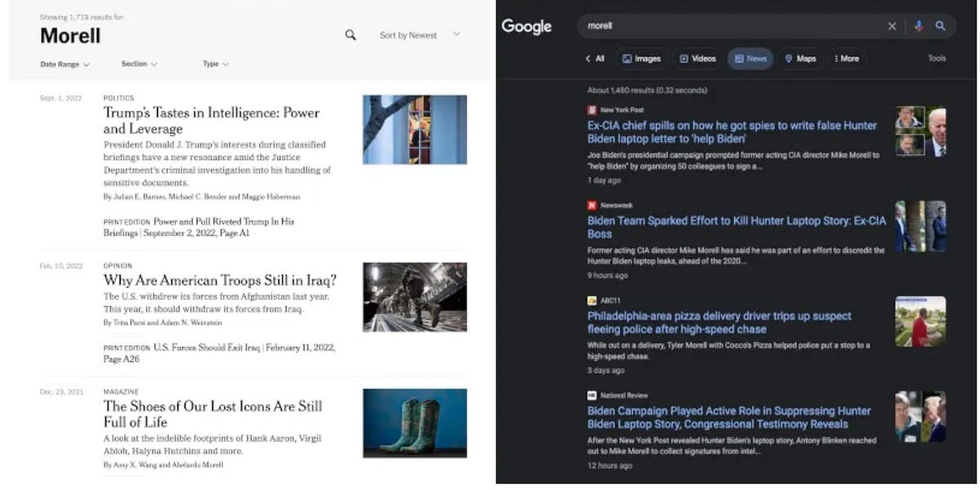Click the blue boots article thumbnail
980x490 pixels.
[415, 423]
